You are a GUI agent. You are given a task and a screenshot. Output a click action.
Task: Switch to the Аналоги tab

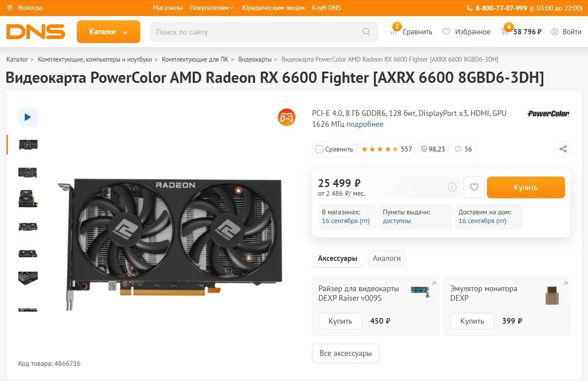coord(387,258)
